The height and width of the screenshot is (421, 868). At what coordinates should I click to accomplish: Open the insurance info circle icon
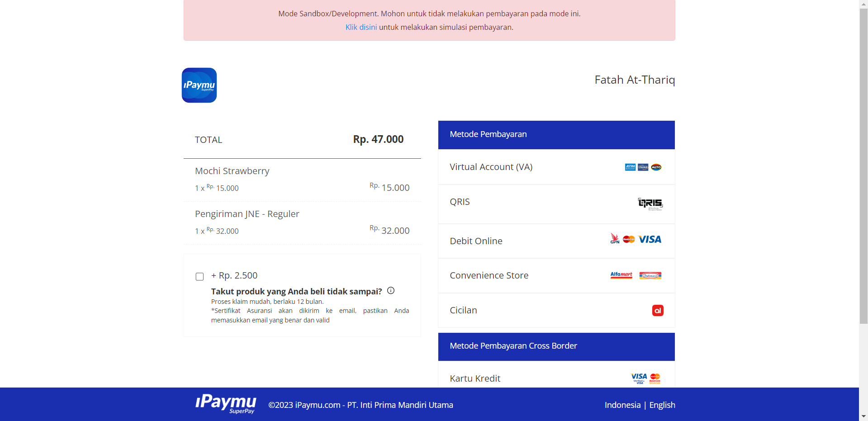pos(391,291)
